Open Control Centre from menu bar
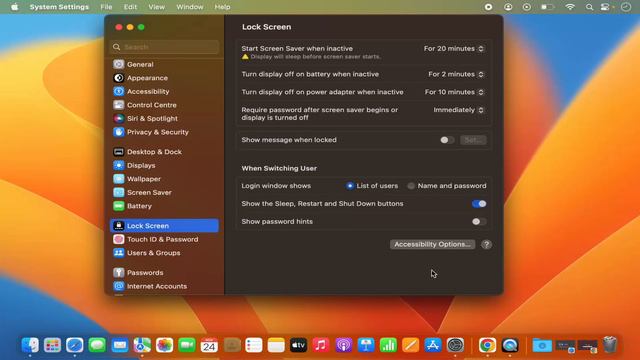 tap(606, 7)
